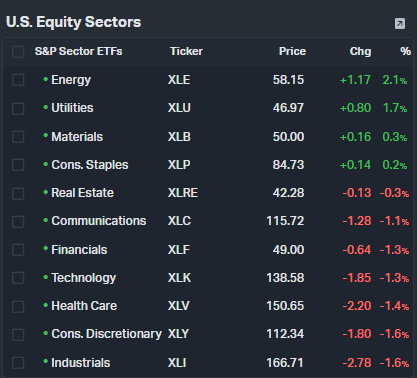This screenshot has width=417, height=378.
Task: Check the Communications row checkbox
Action: (18, 221)
